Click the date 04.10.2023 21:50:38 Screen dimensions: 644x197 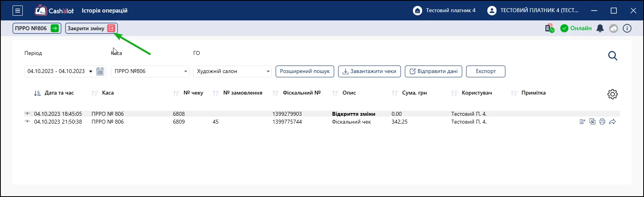point(58,122)
